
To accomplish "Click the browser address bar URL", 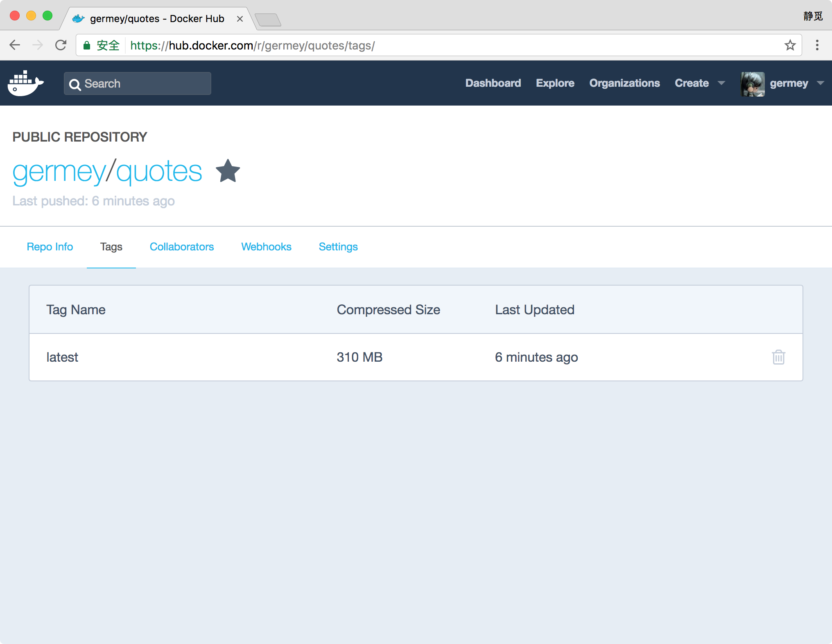I will pyautogui.click(x=252, y=45).
